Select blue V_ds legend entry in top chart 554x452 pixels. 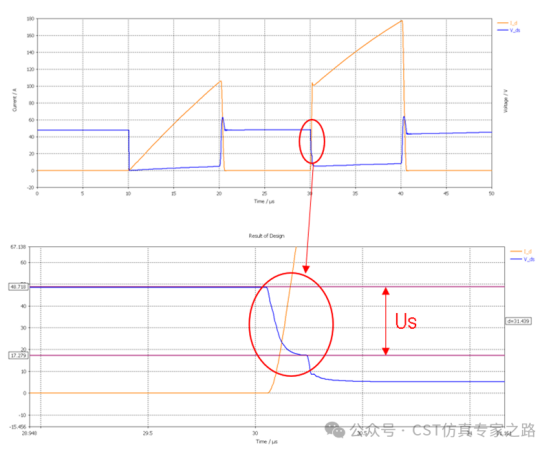point(508,30)
